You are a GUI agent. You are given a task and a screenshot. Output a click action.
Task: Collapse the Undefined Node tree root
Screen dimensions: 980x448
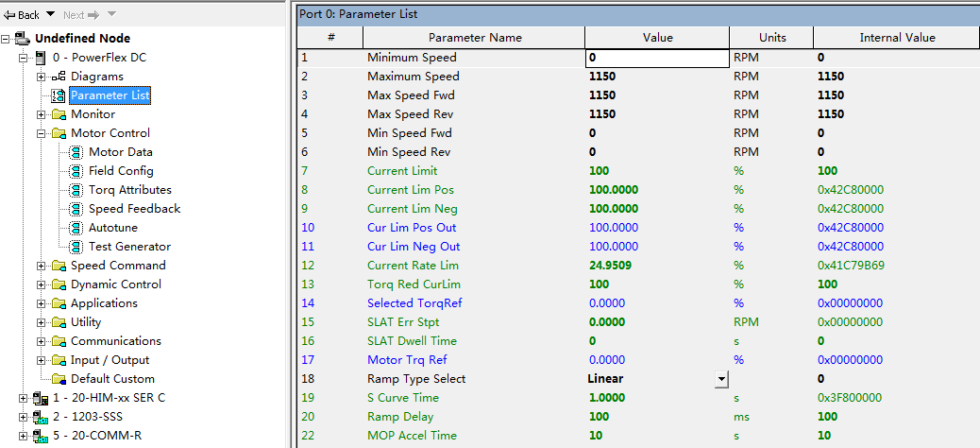[x=6, y=39]
